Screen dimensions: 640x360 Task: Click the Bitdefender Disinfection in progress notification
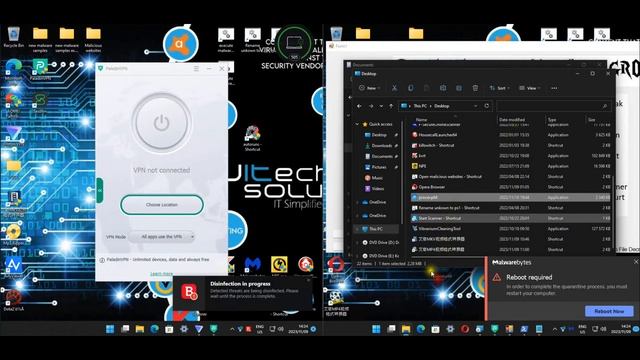click(243, 293)
